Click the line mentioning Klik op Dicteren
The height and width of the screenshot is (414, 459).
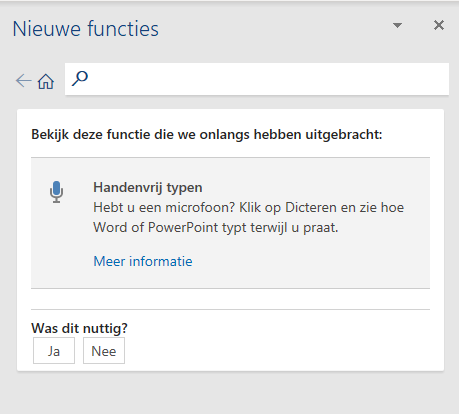(249, 207)
